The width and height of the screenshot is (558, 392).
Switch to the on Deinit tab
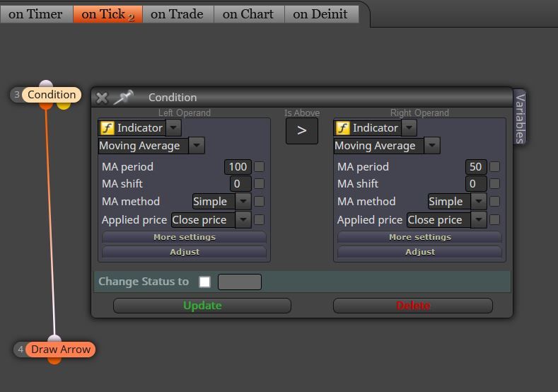pyautogui.click(x=320, y=14)
